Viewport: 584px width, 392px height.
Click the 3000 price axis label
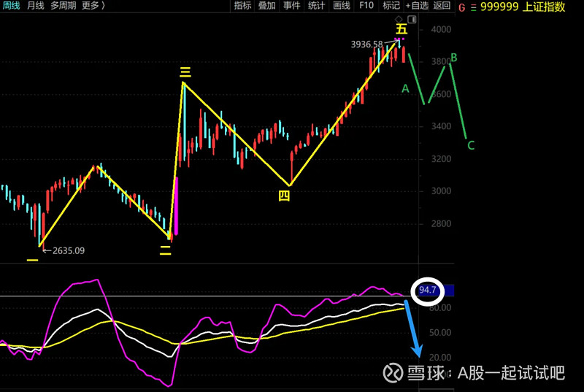click(441, 191)
